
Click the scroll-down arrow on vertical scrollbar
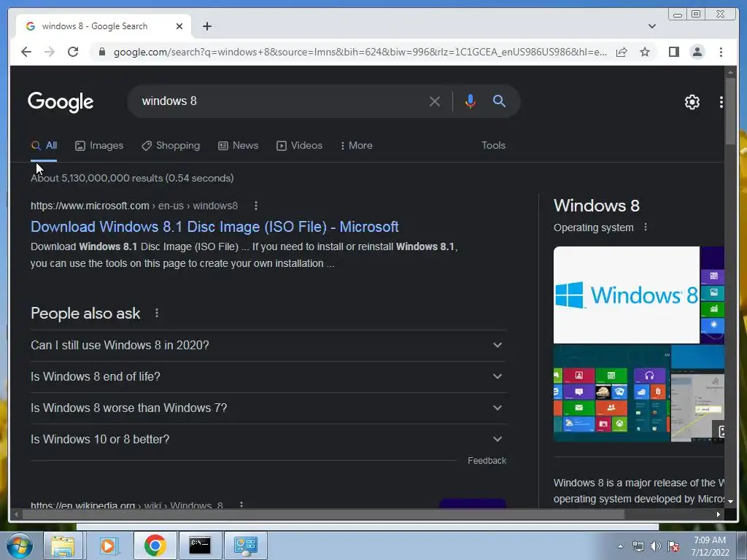(729, 502)
